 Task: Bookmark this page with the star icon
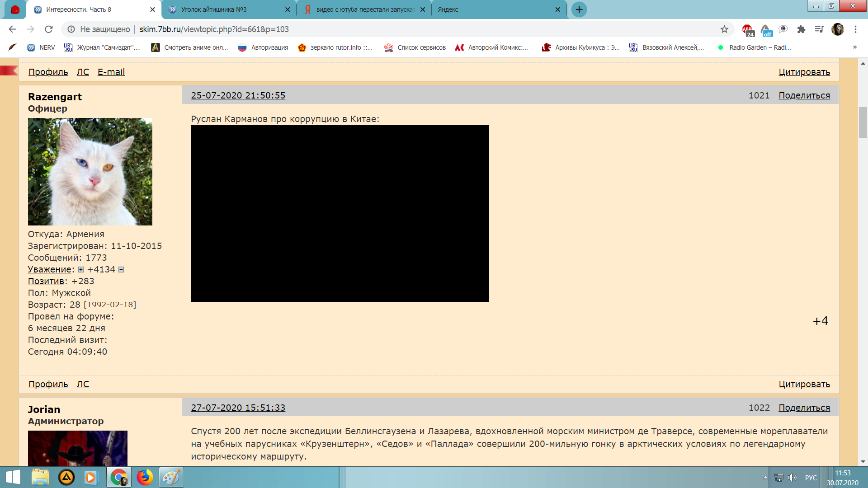tap(724, 29)
